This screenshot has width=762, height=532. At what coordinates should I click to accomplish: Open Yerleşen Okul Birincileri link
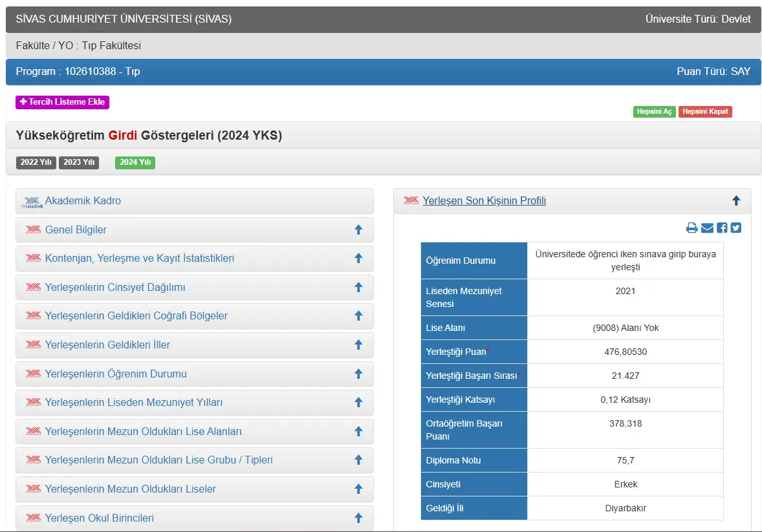99,518
